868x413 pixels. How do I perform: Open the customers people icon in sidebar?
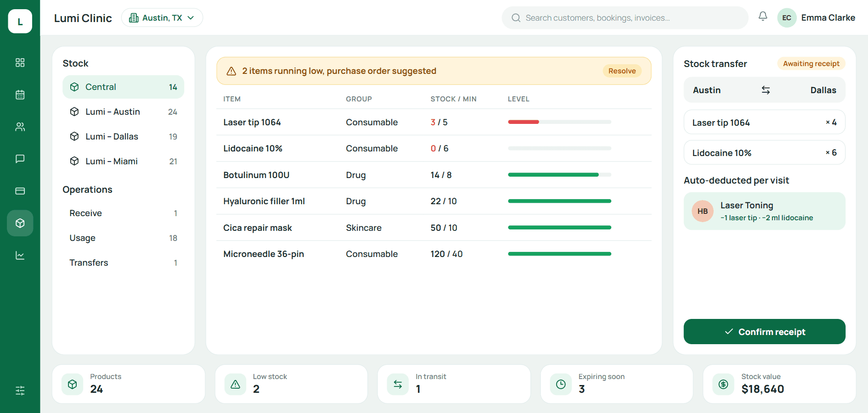coord(20,127)
